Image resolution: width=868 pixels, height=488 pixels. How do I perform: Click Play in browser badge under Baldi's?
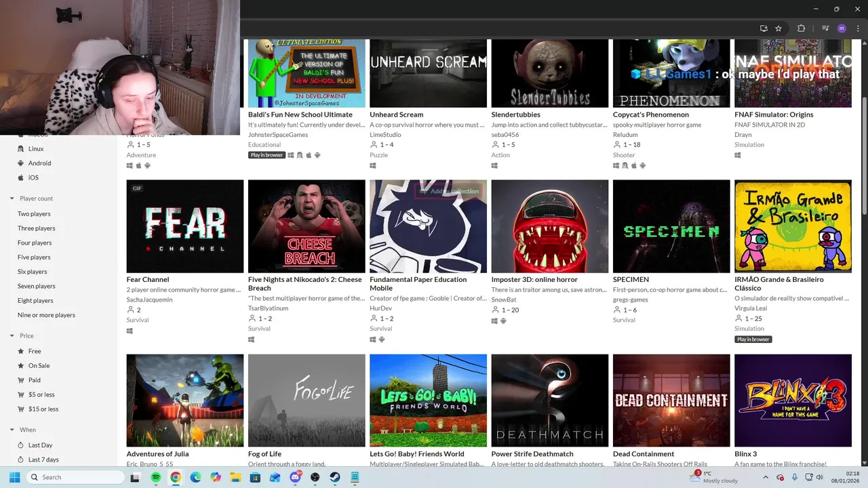[x=267, y=155]
